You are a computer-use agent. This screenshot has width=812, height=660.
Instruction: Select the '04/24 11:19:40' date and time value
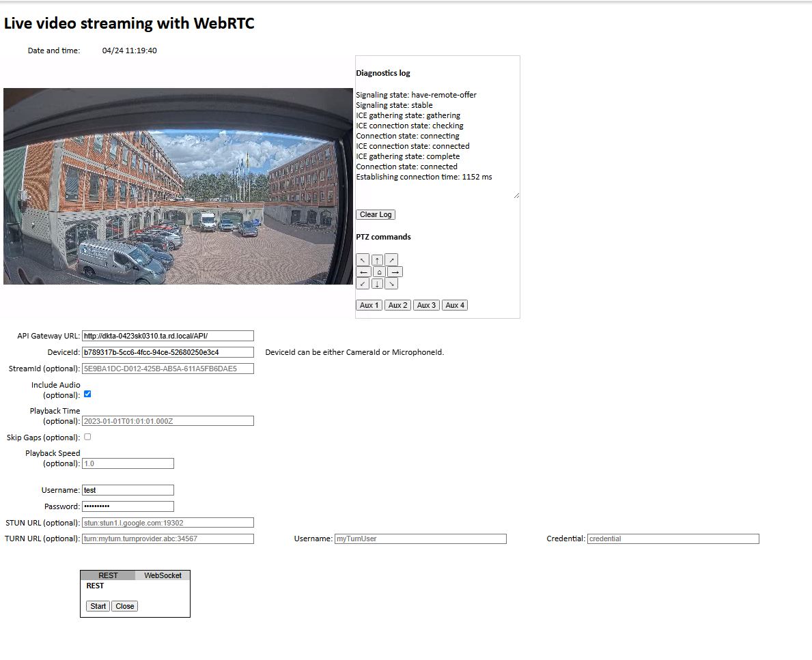[x=130, y=51]
